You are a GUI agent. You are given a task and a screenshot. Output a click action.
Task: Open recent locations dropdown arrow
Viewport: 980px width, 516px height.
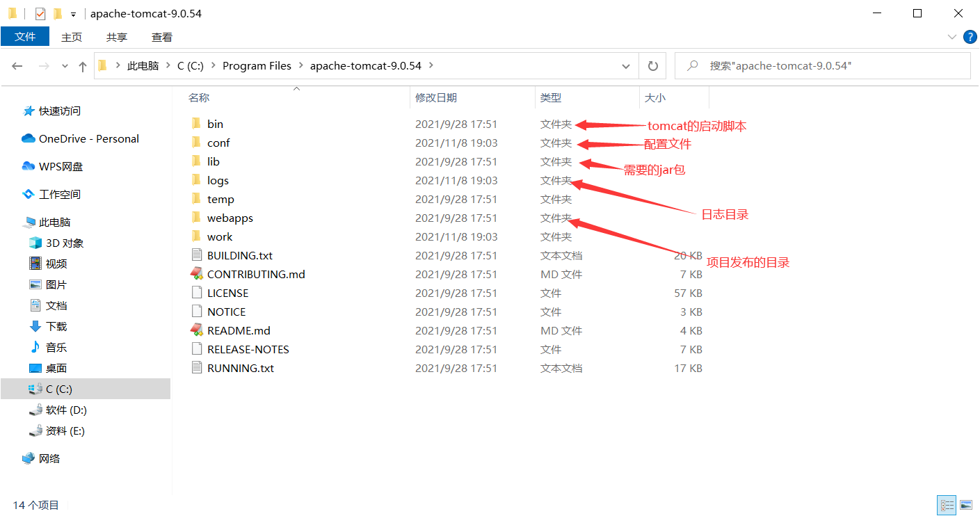65,66
